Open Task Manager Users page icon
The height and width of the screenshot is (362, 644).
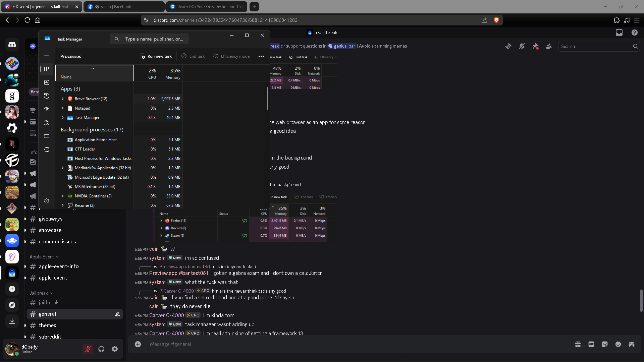click(47, 123)
